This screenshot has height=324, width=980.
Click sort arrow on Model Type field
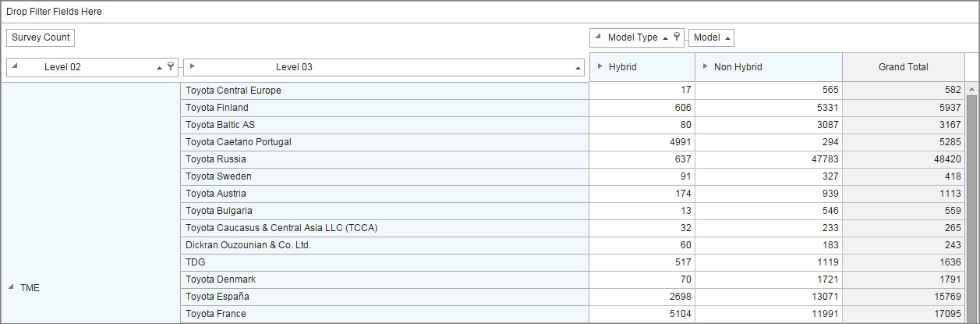tap(665, 37)
